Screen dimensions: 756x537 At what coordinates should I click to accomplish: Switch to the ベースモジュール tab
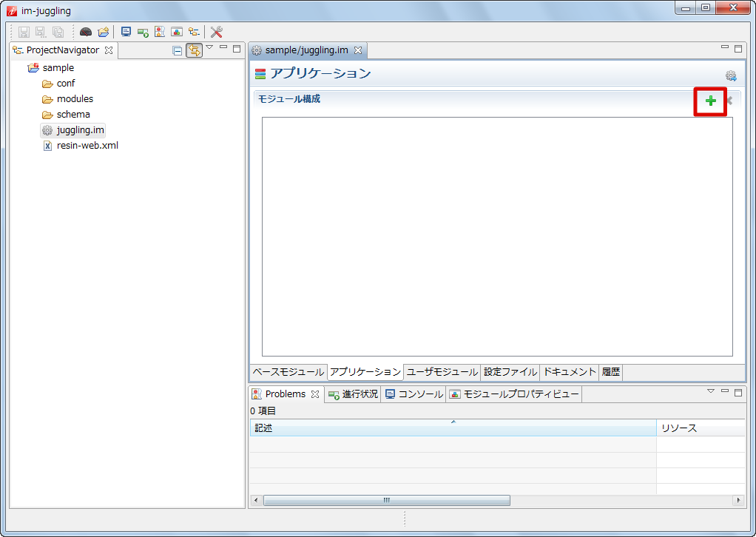[x=288, y=372]
